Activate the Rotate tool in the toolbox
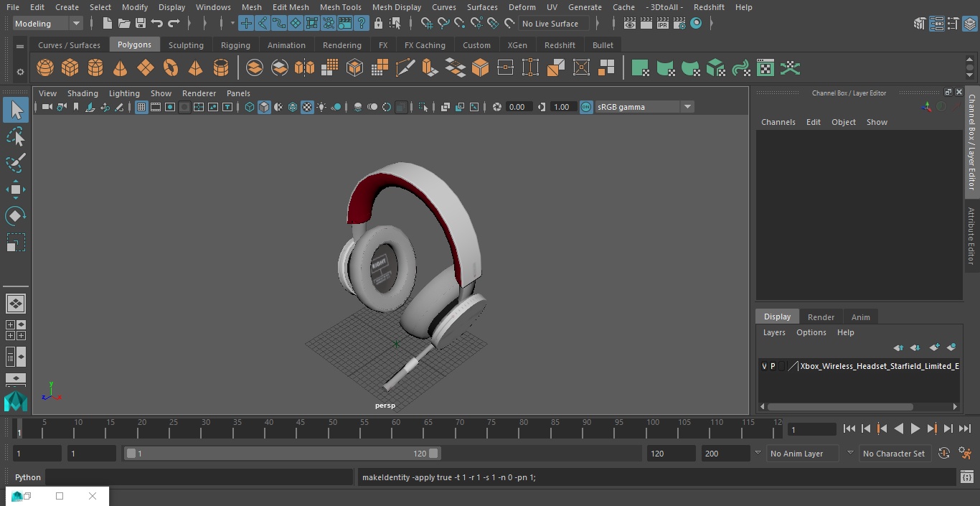This screenshot has width=980, height=506. coord(15,216)
